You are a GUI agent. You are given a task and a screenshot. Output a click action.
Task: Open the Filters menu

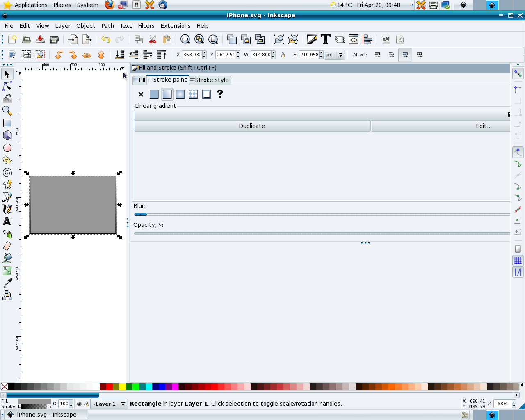coord(146,26)
